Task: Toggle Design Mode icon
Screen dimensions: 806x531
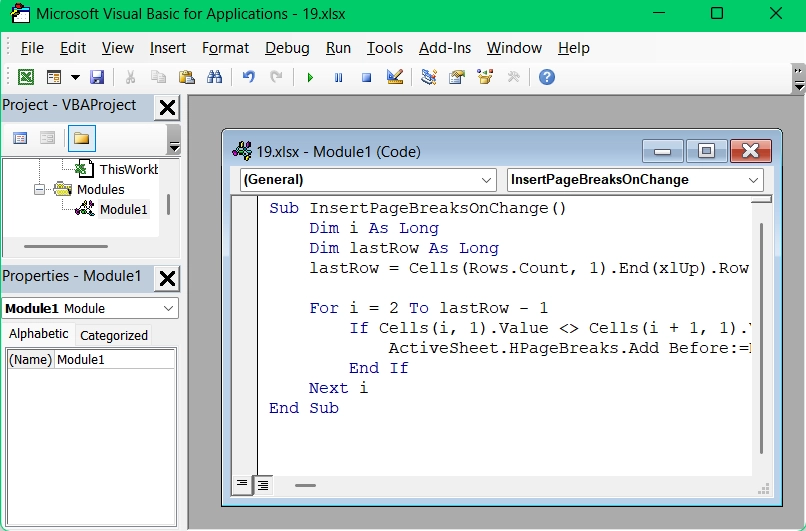Action: 395,77
